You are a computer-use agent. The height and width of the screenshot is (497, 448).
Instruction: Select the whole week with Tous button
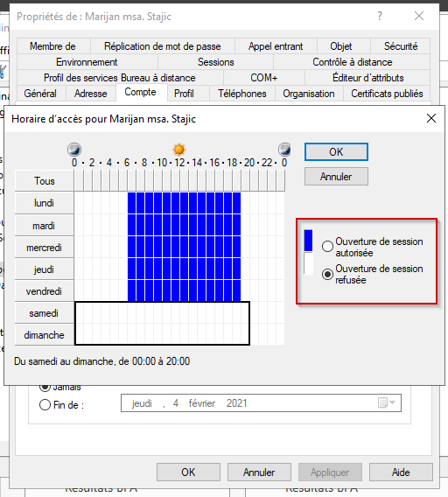[45, 180]
